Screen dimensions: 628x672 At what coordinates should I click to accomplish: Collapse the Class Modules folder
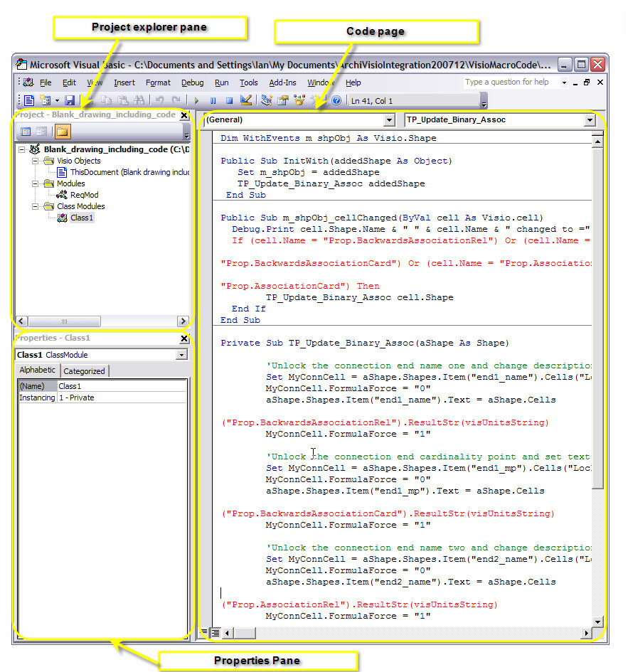click(x=34, y=206)
